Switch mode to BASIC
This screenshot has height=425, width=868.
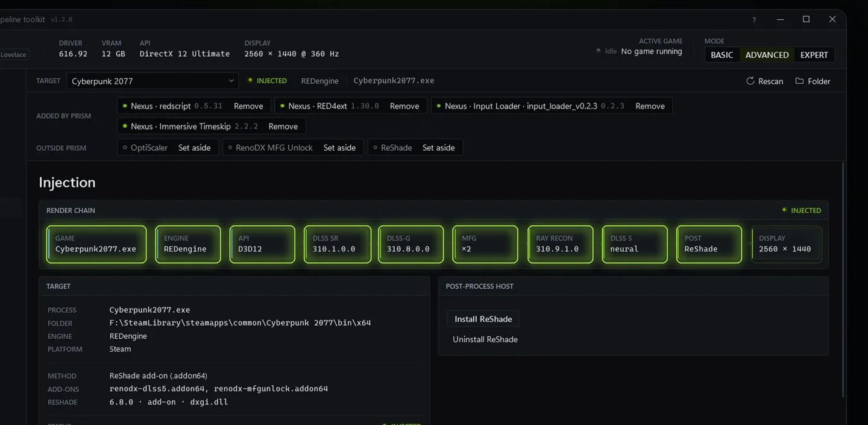tap(722, 55)
